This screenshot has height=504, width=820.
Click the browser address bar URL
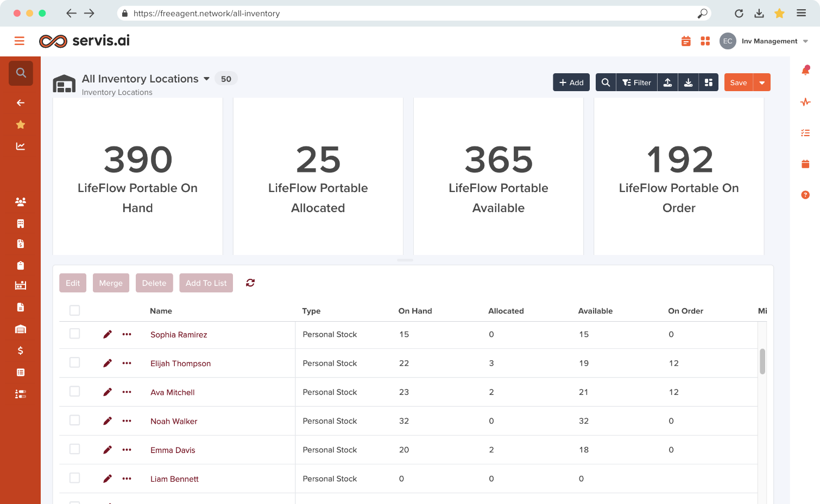click(x=206, y=14)
